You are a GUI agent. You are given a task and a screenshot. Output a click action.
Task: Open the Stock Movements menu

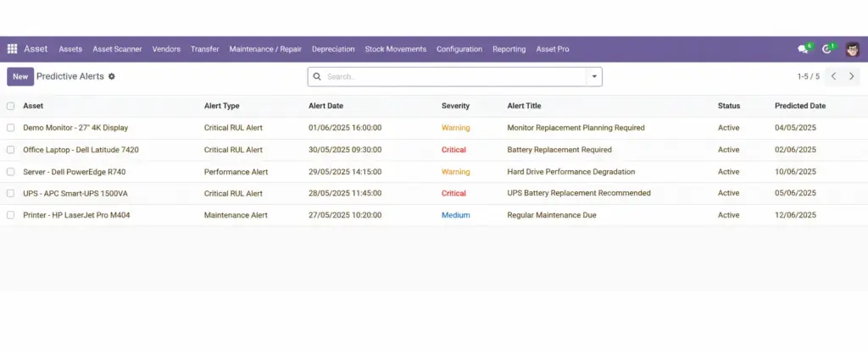pos(395,49)
